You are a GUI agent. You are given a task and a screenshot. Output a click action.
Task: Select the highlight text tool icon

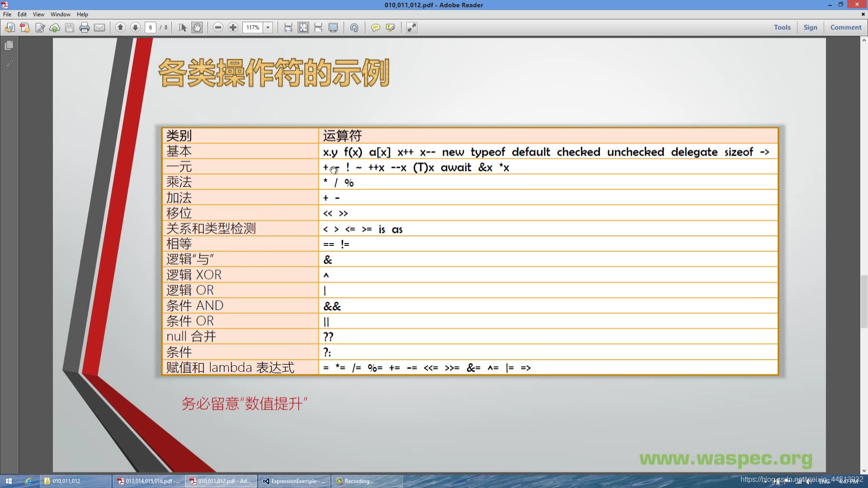click(x=391, y=28)
